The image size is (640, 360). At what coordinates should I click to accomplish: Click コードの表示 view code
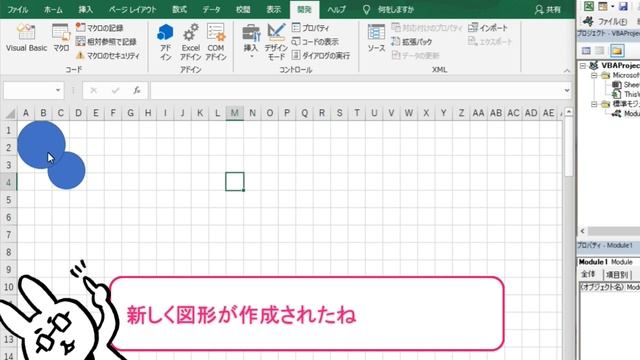[315, 41]
